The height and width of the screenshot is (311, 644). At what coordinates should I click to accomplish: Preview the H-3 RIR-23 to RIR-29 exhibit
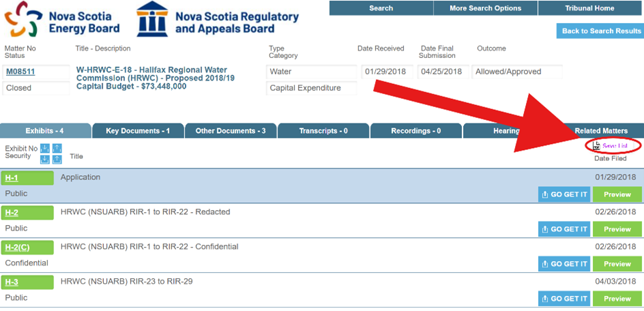coord(617,299)
